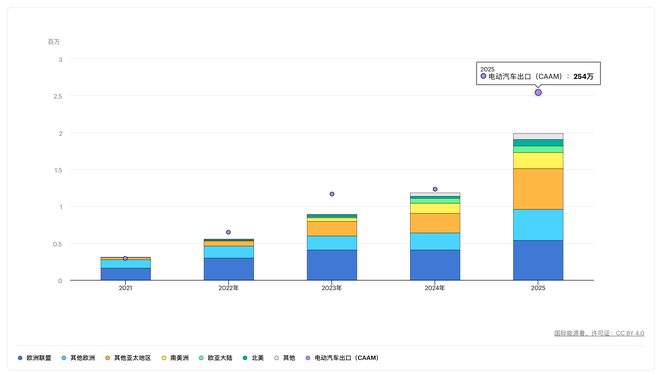The width and height of the screenshot is (660, 373).
Task: Click the cyan 其他欧洲 segment of the 2023年 bar
Action: [x=332, y=243]
